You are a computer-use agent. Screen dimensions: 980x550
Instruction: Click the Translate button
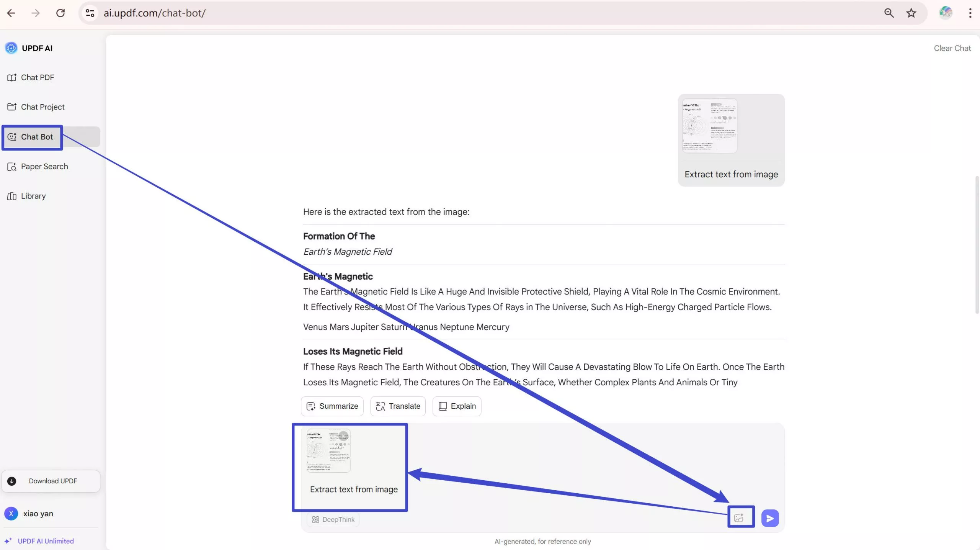(398, 406)
